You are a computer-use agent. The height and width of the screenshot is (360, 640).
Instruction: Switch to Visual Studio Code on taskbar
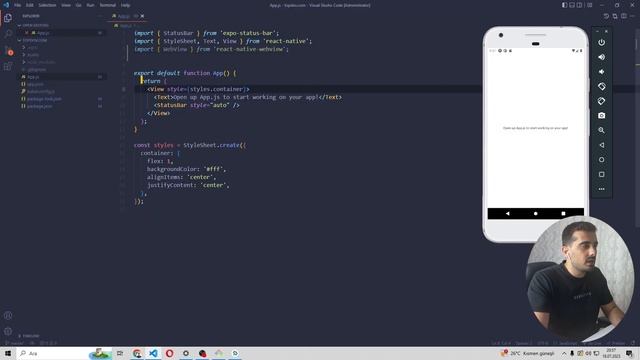153,353
